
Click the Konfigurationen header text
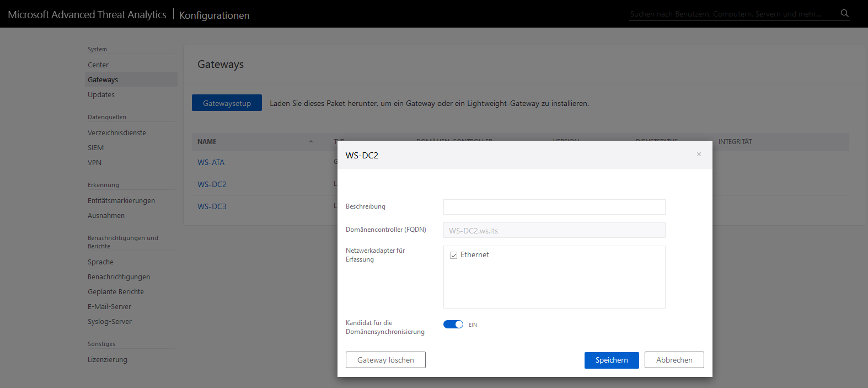215,15
